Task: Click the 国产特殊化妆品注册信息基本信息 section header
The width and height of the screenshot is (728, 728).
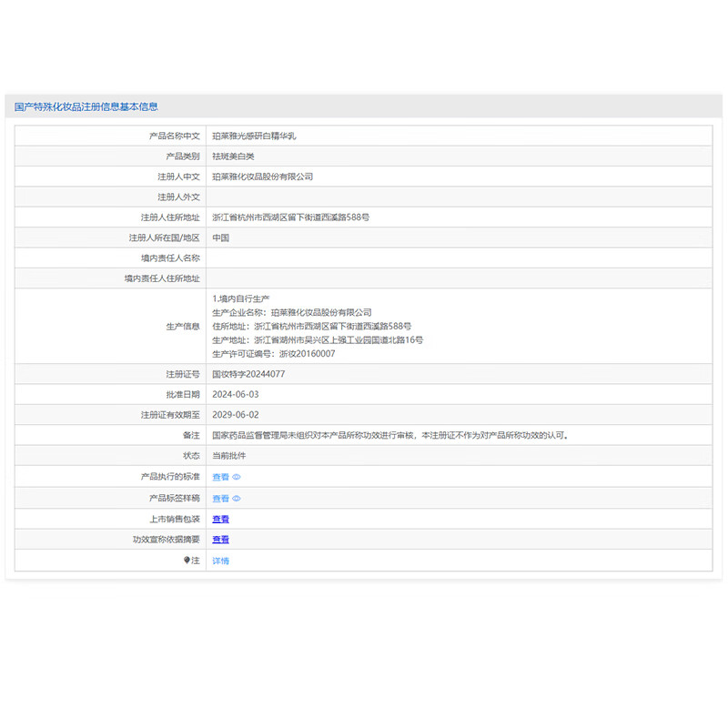Action: pyautogui.click(x=86, y=106)
